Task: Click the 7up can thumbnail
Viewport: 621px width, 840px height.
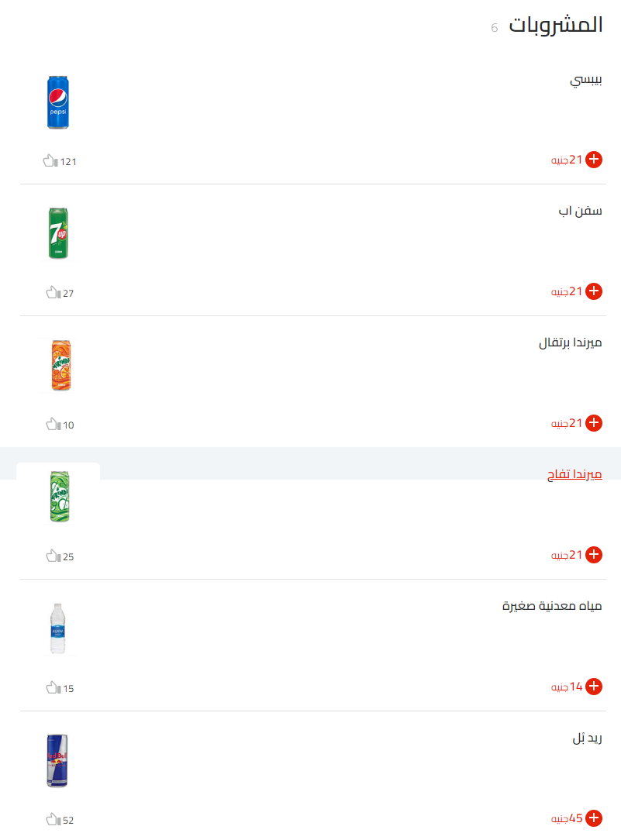Action: pyautogui.click(x=58, y=233)
